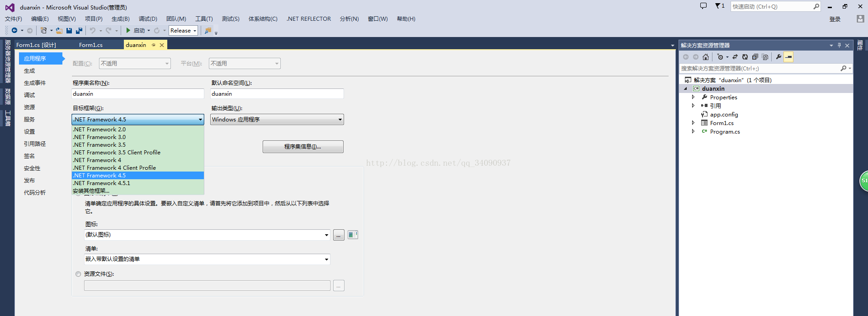
Task: Close the duanxin properties tab
Action: click(x=162, y=45)
